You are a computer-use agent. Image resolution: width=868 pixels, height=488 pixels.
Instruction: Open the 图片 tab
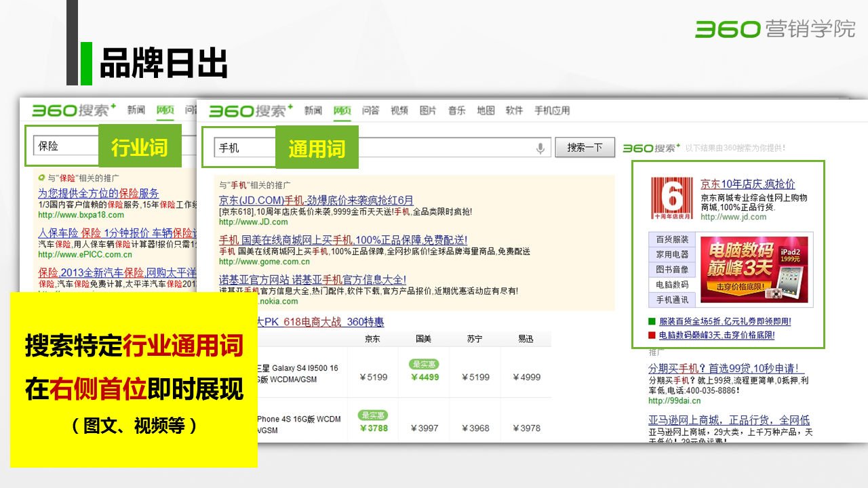coord(428,110)
